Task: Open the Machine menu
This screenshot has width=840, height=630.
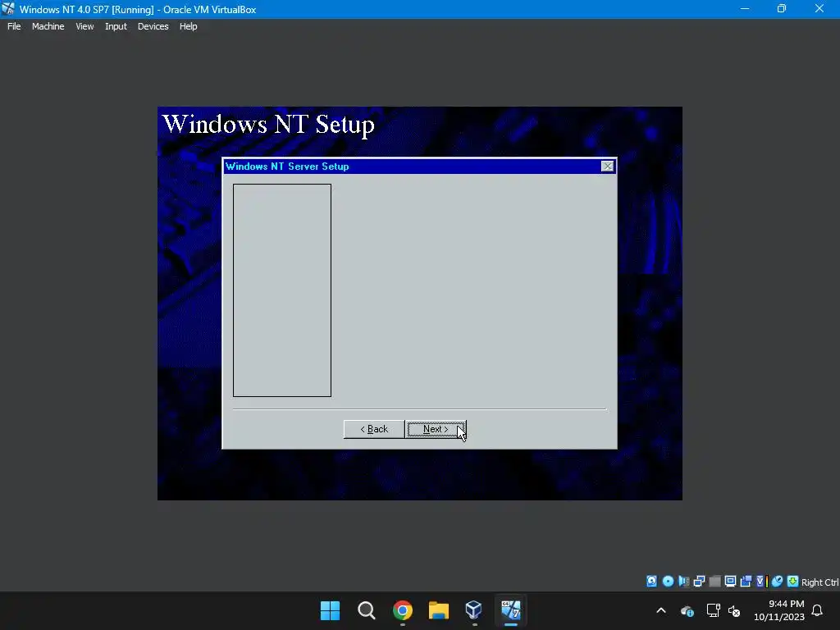Action: click(48, 26)
